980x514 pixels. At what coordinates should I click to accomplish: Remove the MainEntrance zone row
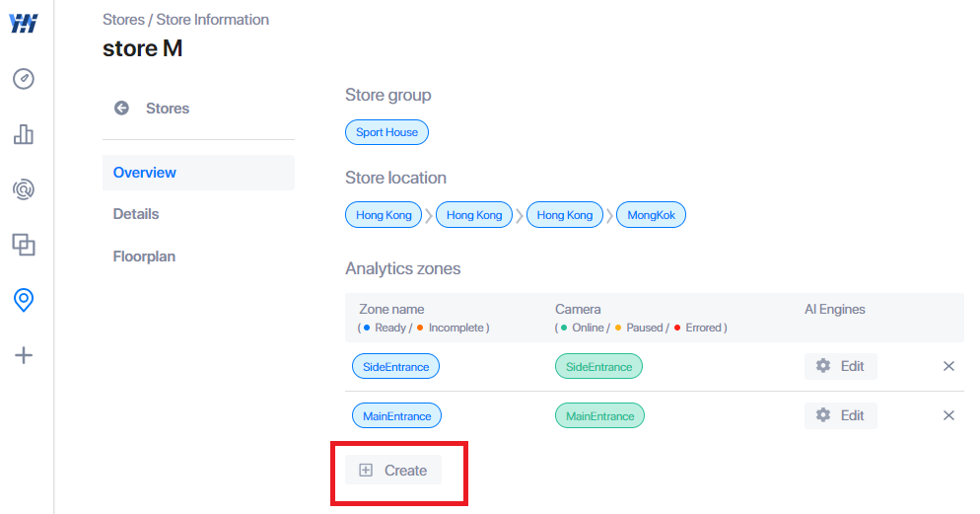(948, 415)
